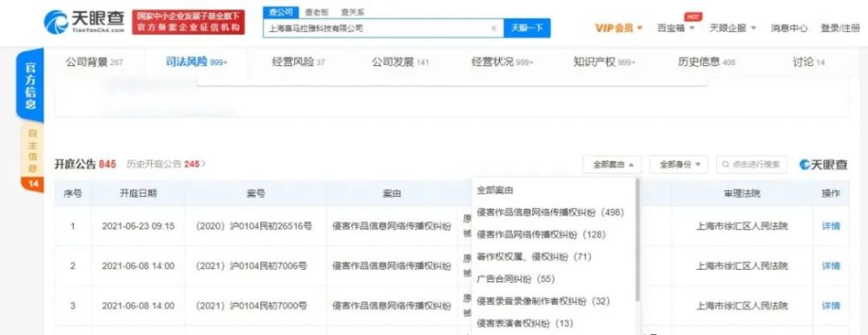
Task: Open 消息中心
Action: click(x=789, y=28)
